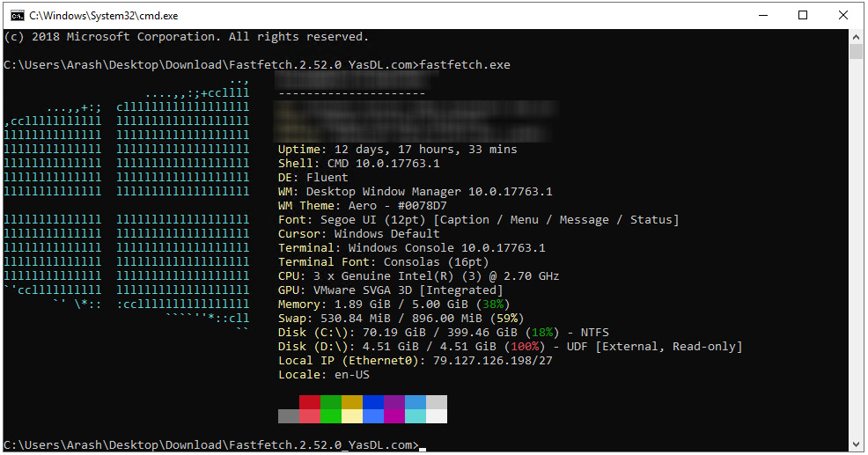Screen dimensions: 868x455
Task: Click the 'Disk (D:\)' 100% value
Action: coord(524,347)
